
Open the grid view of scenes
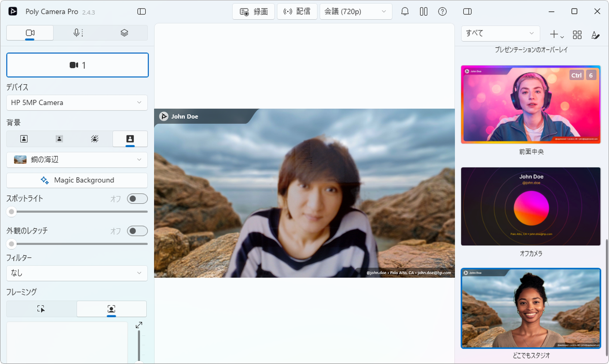coord(577,34)
